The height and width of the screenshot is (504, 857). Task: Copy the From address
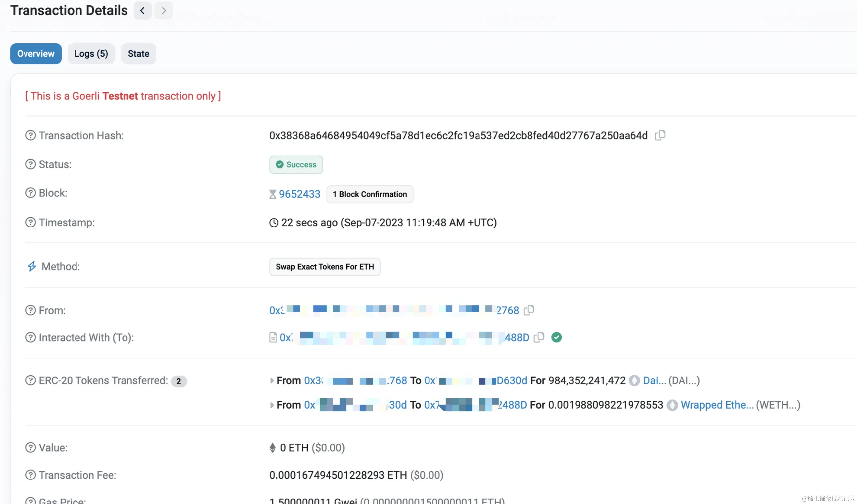(529, 310)
